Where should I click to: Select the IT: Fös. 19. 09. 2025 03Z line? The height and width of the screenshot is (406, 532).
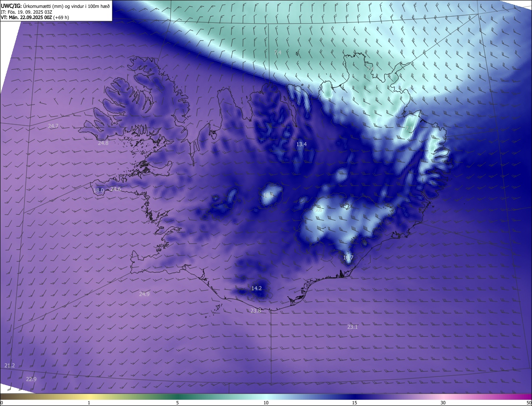pos(27,12)
